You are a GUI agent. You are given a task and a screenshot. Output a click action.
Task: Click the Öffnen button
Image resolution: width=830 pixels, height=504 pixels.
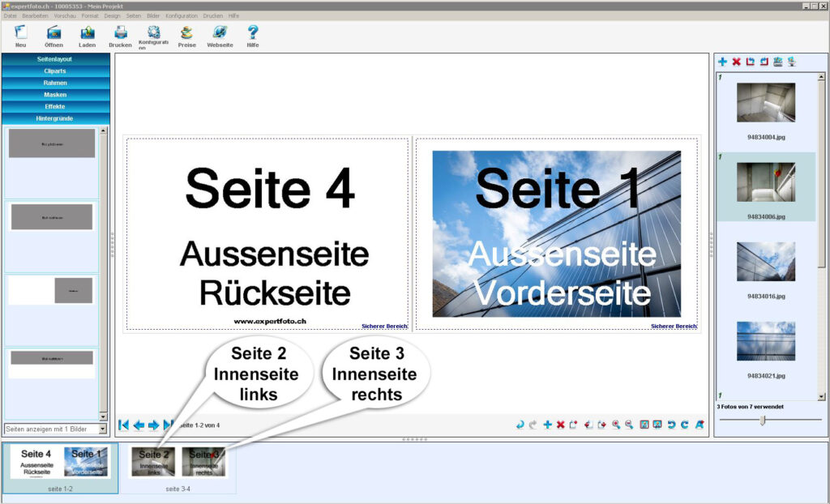(53, 34)
